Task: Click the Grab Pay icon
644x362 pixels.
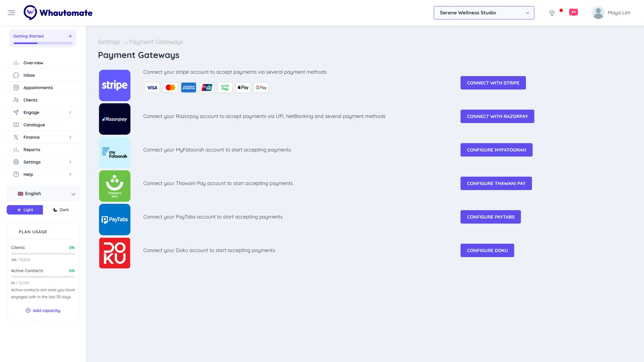Action: pos(225,87)
